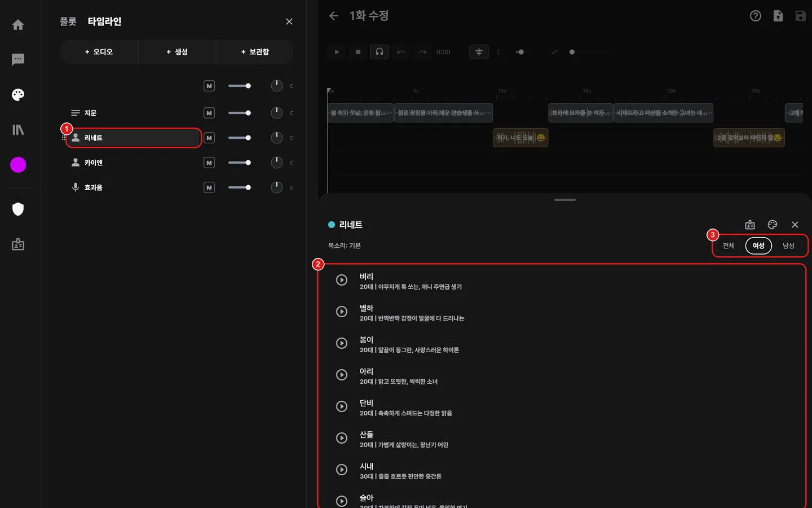The width and height of the screenshot is (812, 508).
Task: Switch to the 플롯 tab
Action: tap(68, 21)
